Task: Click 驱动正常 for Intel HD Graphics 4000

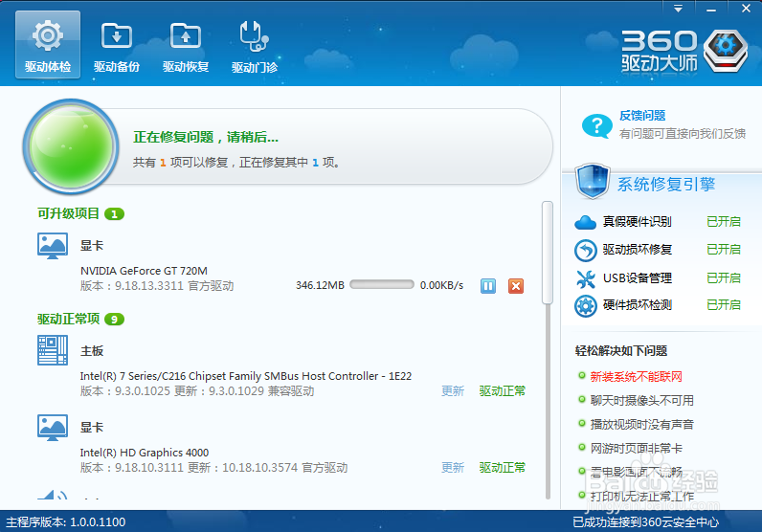Action: [502, 467]
